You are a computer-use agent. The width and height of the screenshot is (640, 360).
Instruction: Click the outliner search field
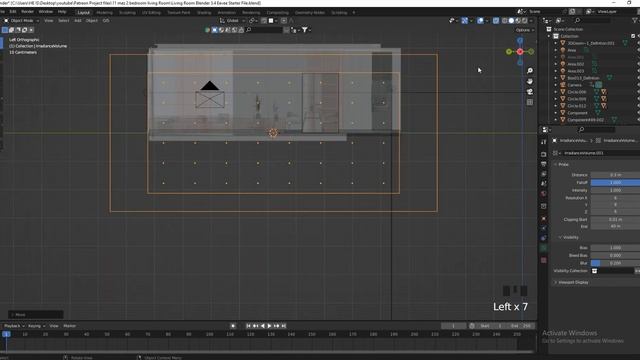[x=594, y=20]
